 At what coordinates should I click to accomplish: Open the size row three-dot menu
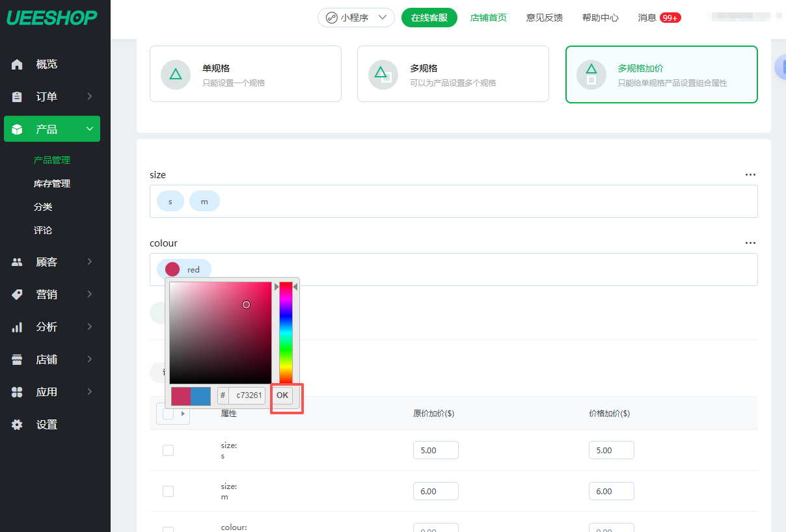point(750,175)
